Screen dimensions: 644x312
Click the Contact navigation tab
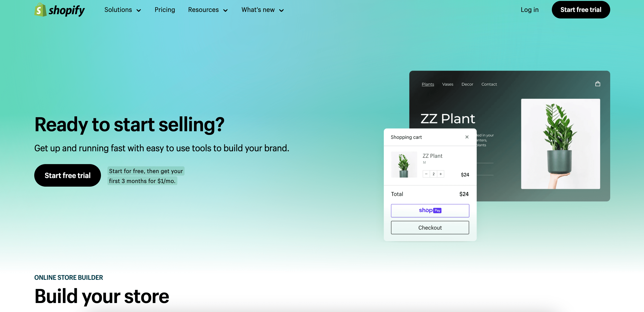[x=489, y=84]
